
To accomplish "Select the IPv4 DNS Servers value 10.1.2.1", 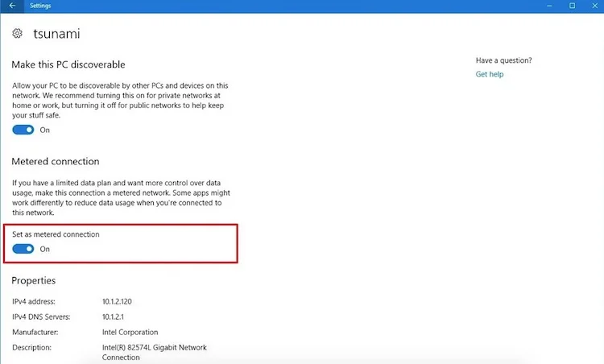I will (113, 317).
